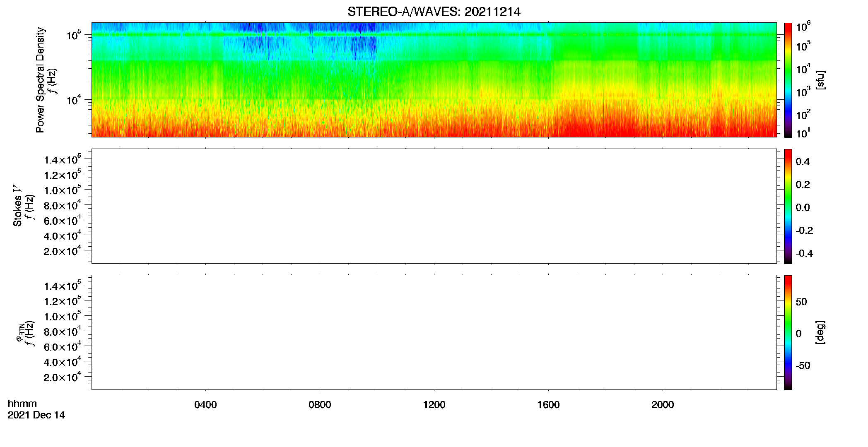
Task: Click the hhmm axis label
Action: point(22,404)
